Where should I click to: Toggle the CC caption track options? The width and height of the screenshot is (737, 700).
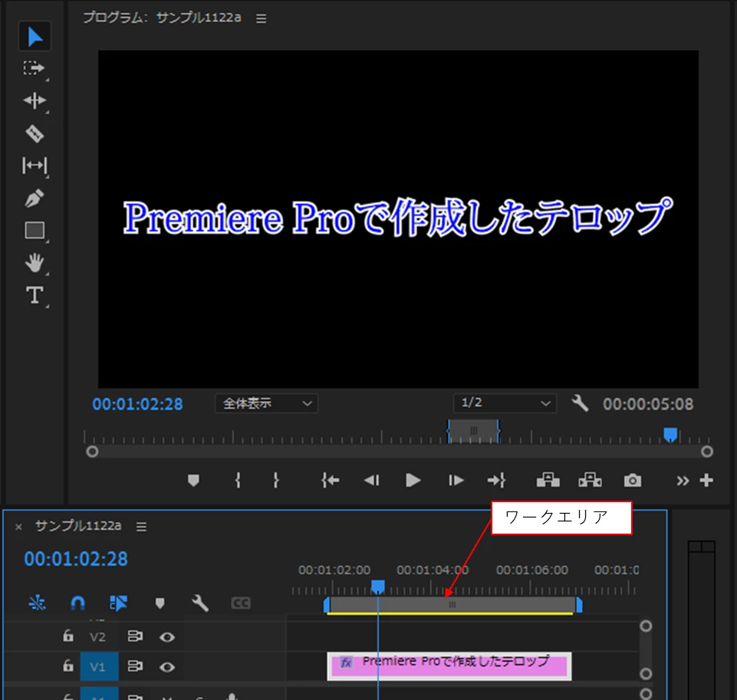[241, 603]
